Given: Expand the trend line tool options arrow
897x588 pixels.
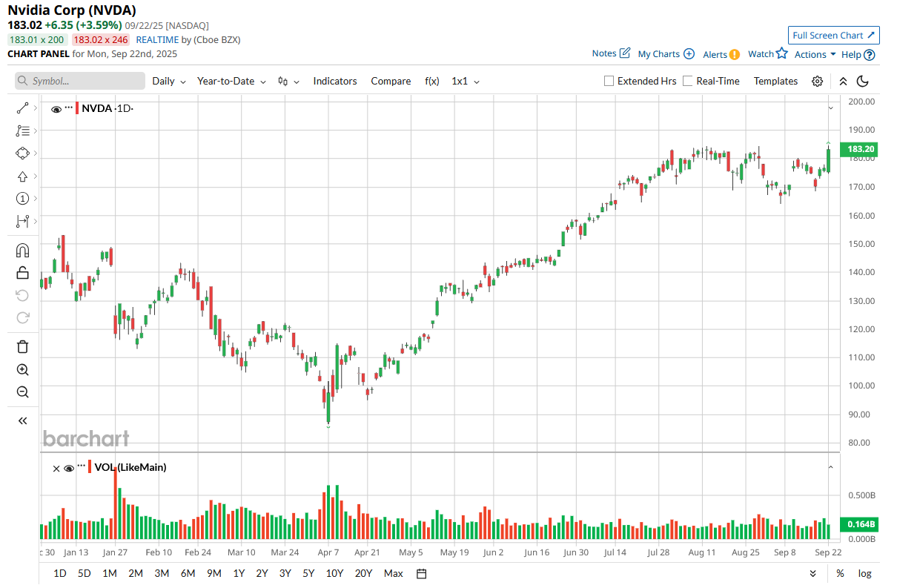Looking at the screenshot, I should point(35,108).
